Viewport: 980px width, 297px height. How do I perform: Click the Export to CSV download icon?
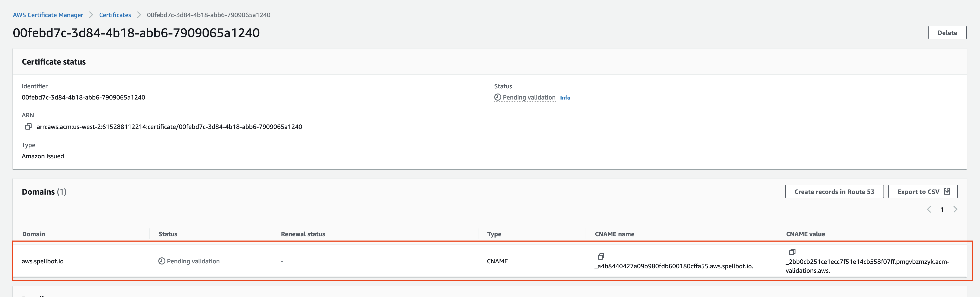coord(947,191)
